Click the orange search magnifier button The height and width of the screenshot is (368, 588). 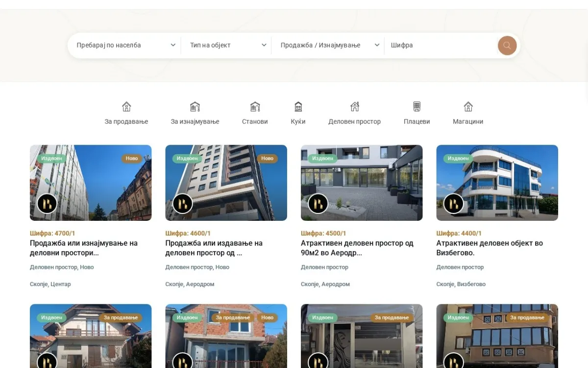[507, 46]
